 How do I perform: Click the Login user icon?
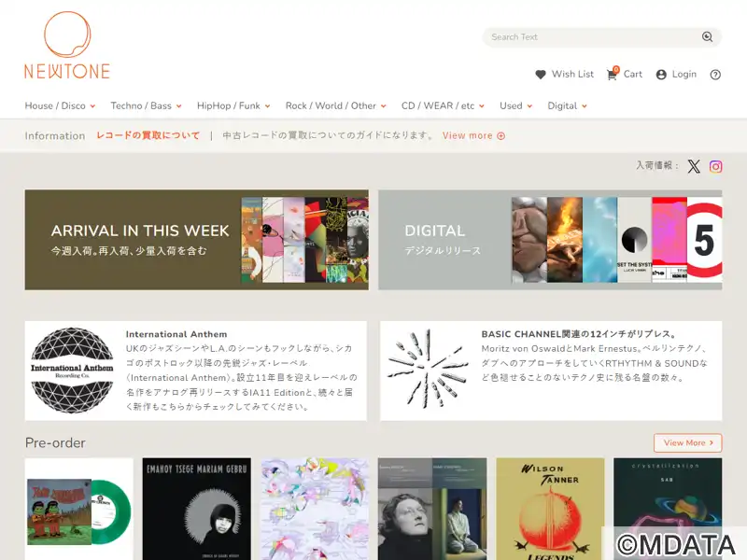[661, 75]
